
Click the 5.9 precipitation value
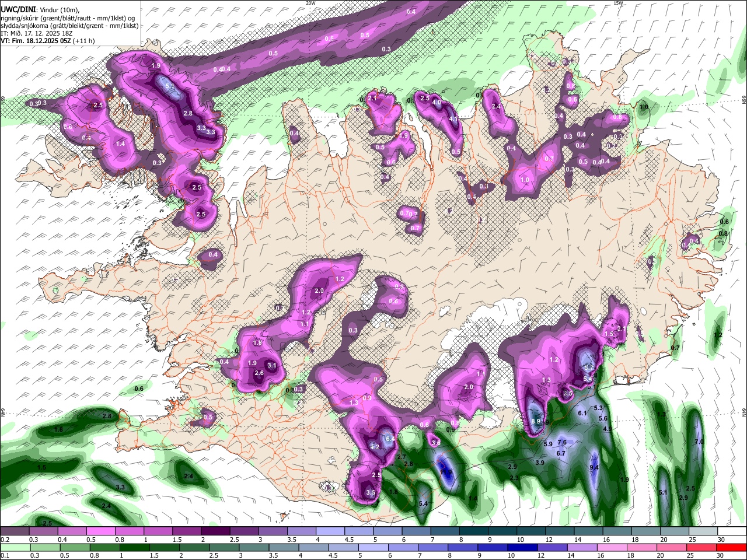tap(548, 444)
